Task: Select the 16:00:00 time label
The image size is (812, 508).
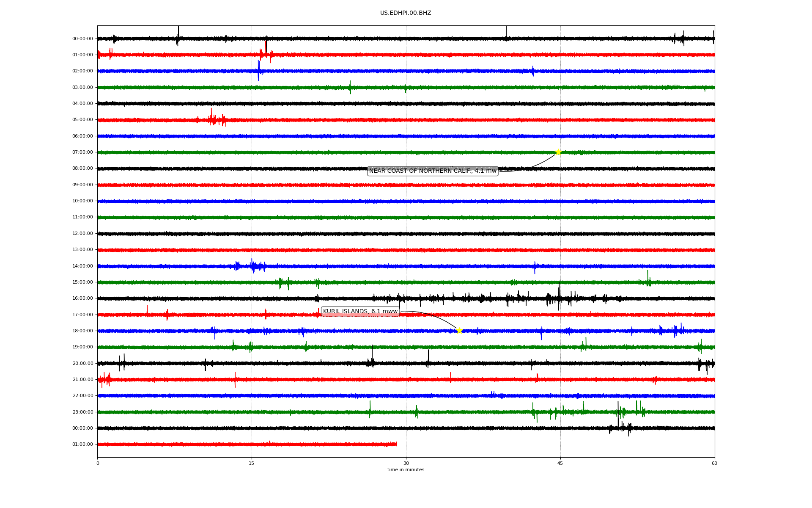Action: pos(82,298)
